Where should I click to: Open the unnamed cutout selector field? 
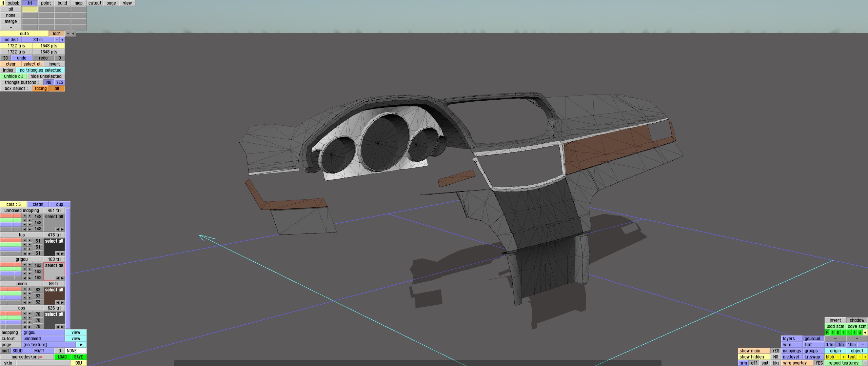pyautogui.click(x=43, y=339)
